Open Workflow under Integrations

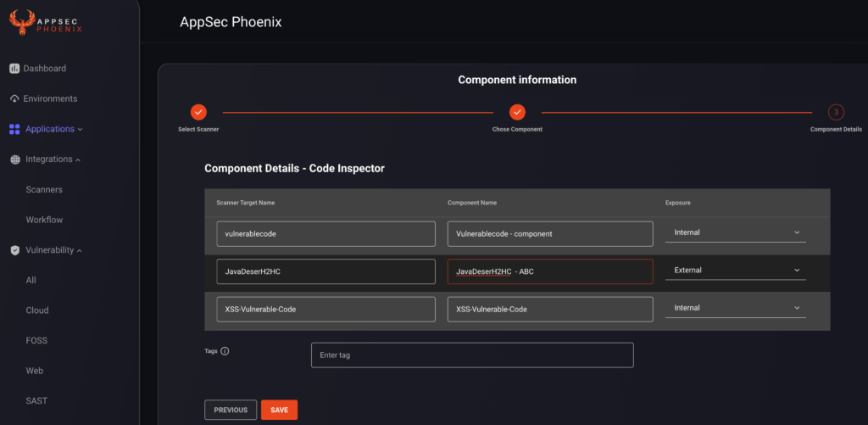44,220
